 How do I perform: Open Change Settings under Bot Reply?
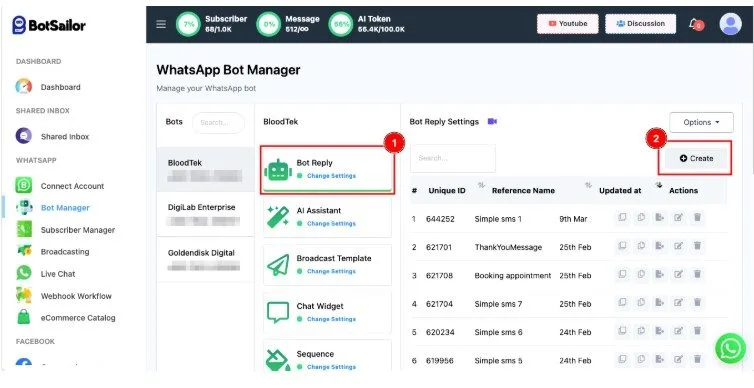click(331, 176)
